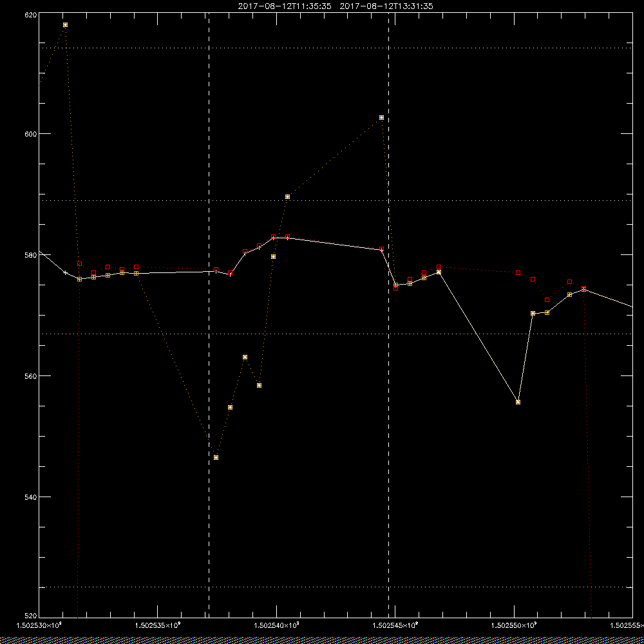
Task: Click the 1.502530×10⁹ x-axis label
Action: pos(39,625)
